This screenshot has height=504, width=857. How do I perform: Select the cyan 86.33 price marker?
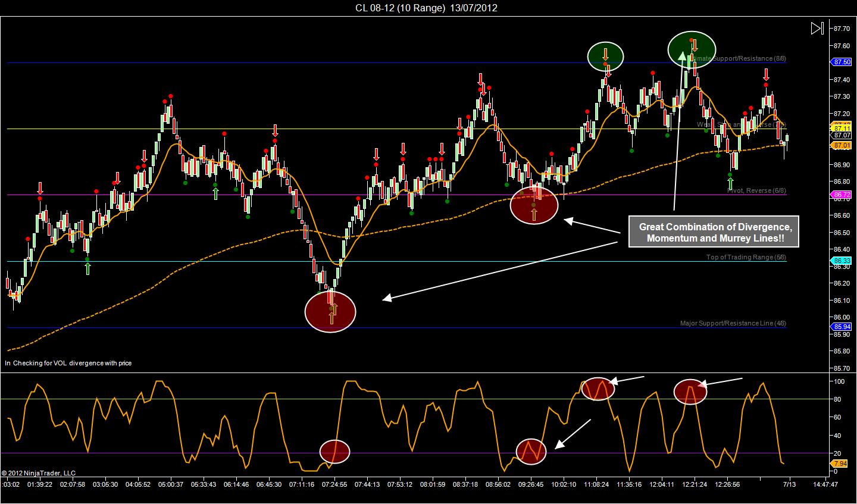coord(840,261)
